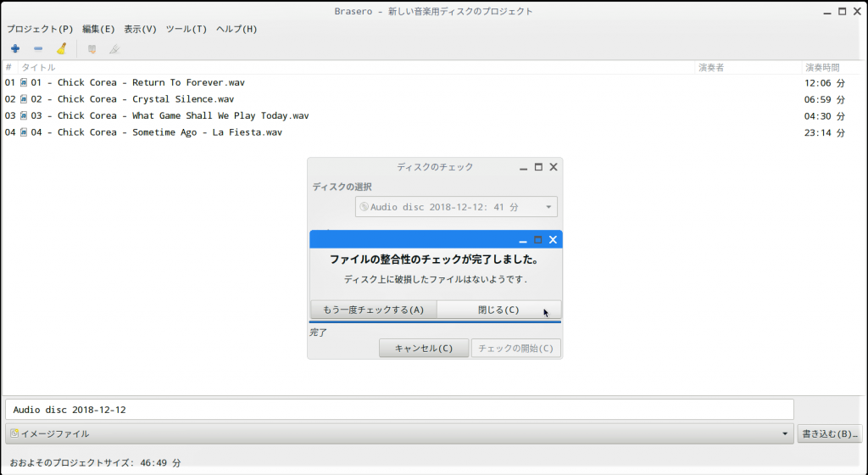Click the blue plus add-files icon

(x=15, y=48)
